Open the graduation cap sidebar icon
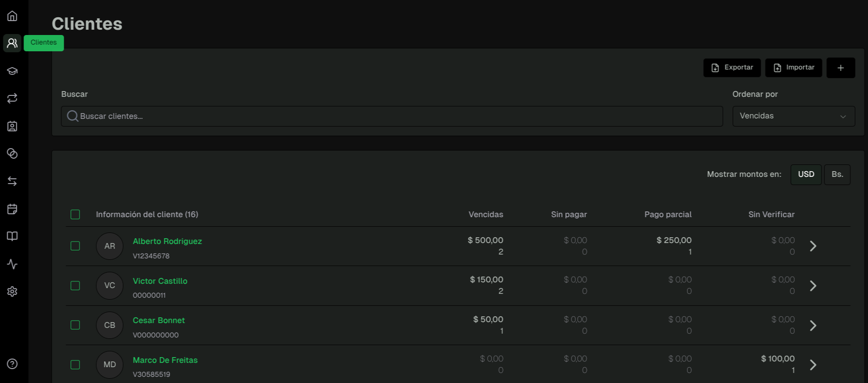Image resolution: width=868 pixels, height=383 pixels. click(x=12, y=71)
